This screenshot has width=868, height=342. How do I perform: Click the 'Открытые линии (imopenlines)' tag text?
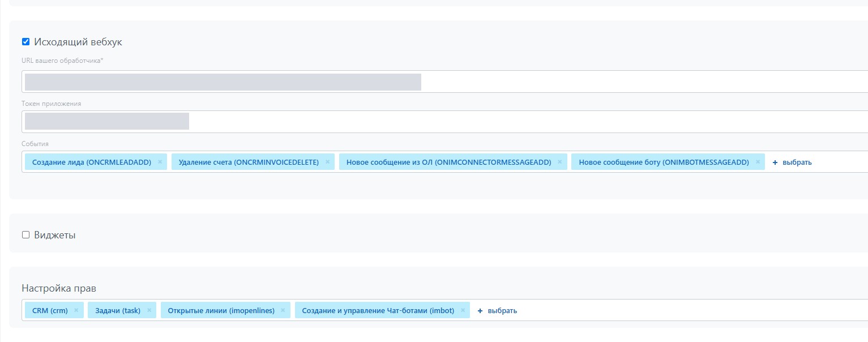(221, 311)
